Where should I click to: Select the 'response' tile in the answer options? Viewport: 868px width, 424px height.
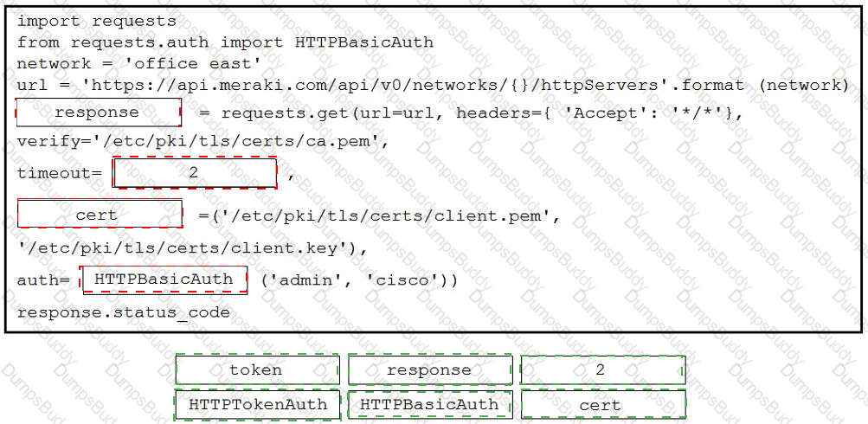coord(430,370)
